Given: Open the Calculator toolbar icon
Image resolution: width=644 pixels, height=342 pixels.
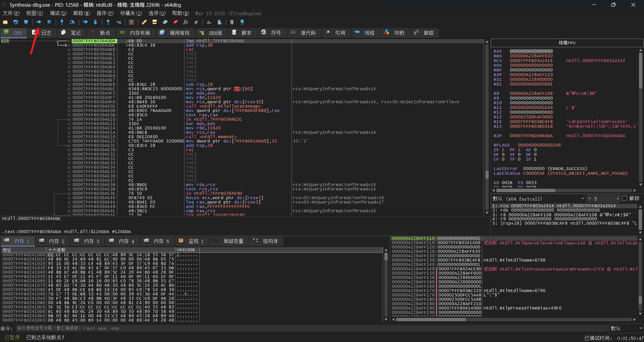Looking at the screenshot, I should point(232,22).
